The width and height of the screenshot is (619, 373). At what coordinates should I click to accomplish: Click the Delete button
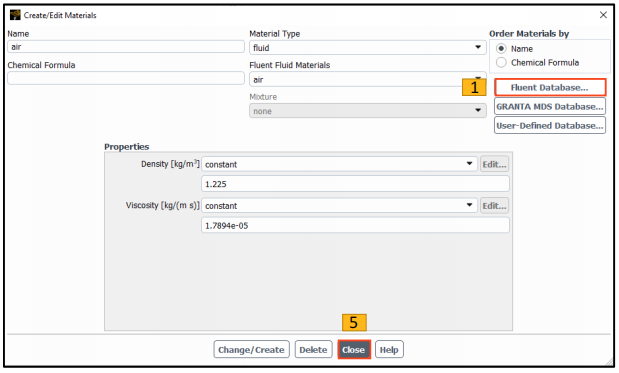pyautogui.click(x=313, y=349)
